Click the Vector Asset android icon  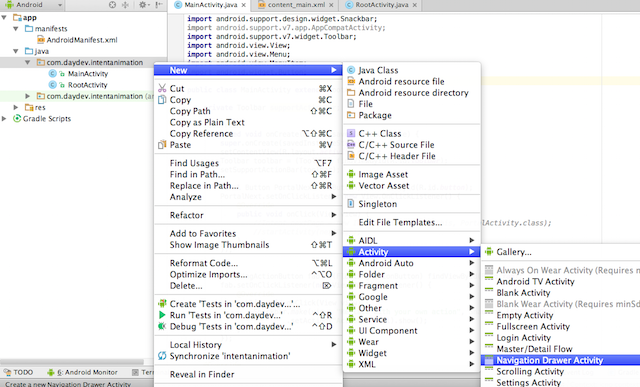click(351, 186)
